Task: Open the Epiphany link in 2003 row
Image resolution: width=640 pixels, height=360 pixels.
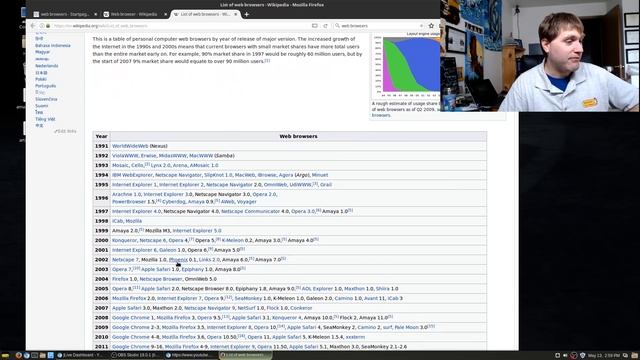Action: pos(193,269)
